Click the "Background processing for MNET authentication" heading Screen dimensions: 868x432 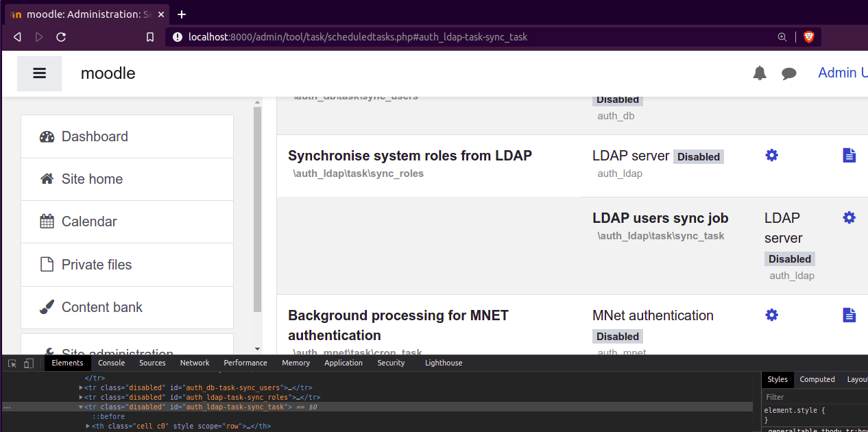(398, 325)
